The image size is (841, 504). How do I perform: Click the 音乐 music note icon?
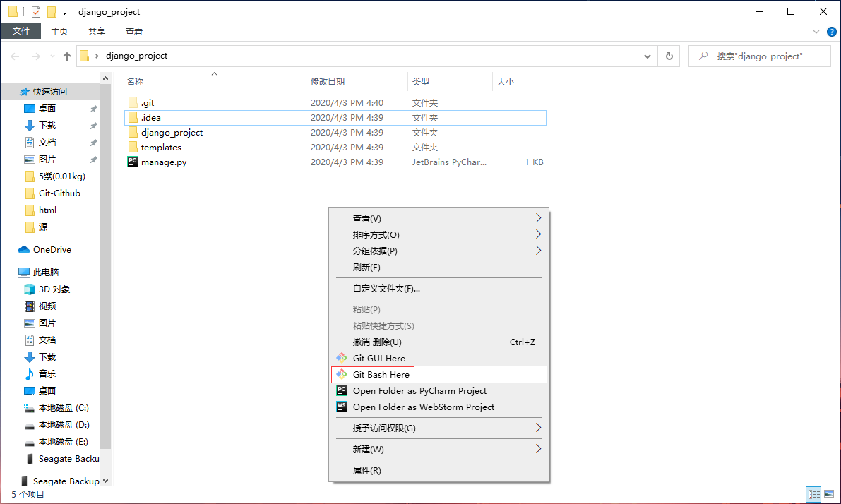[x=30, y=373]
